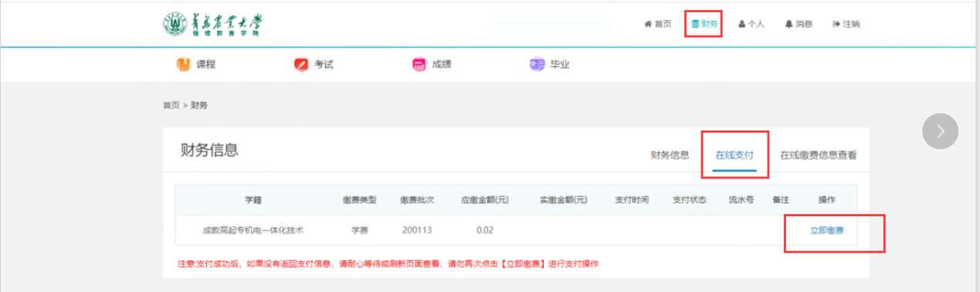Click the 操作 column header

(827, 200)
